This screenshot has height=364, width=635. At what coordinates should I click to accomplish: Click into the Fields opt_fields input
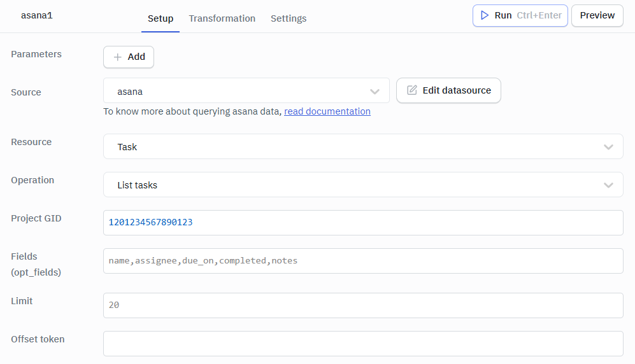(363, 261)
